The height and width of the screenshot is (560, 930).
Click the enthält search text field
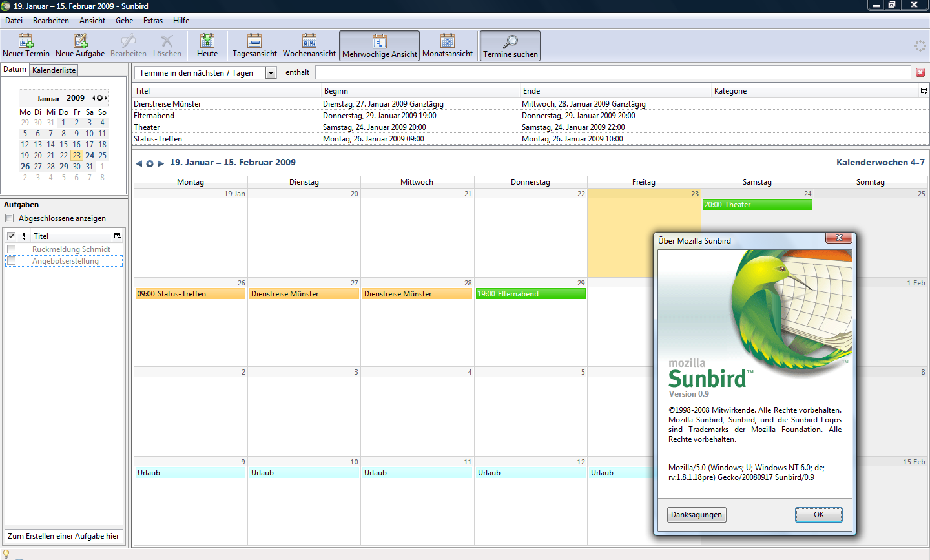(x=612, y=73)
